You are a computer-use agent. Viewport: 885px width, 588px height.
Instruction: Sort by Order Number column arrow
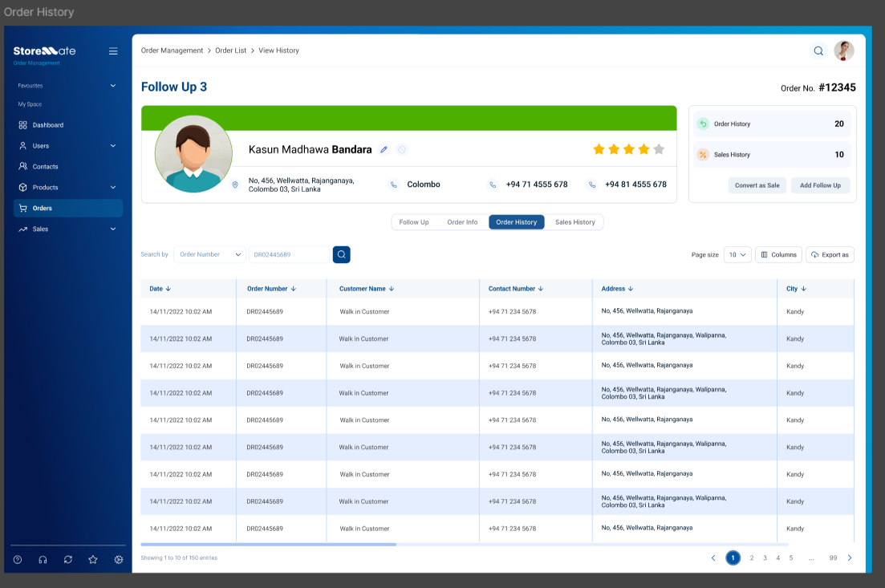294,289
